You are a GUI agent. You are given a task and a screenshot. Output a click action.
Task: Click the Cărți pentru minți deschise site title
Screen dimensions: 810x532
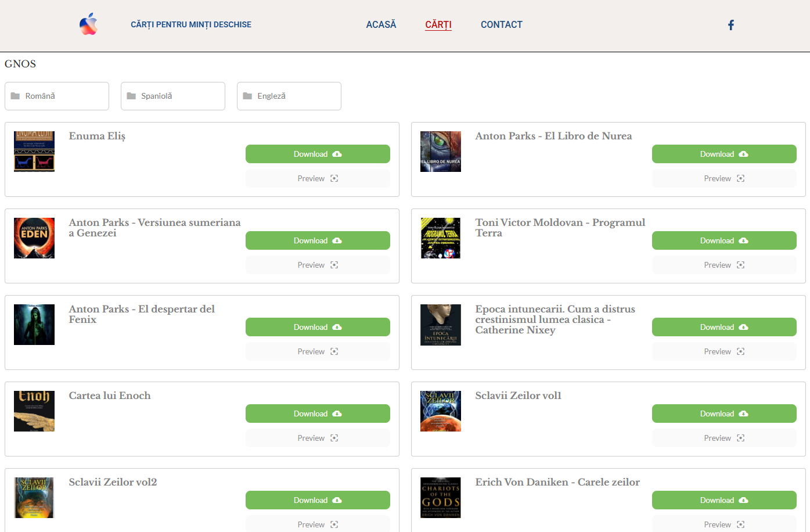coord(191,24)
